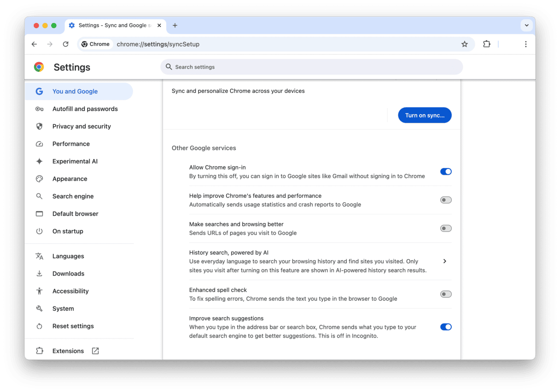This screenshot has height=392, width=560.
Task: Expand History search, powered by AI
Action: [444, 261]
